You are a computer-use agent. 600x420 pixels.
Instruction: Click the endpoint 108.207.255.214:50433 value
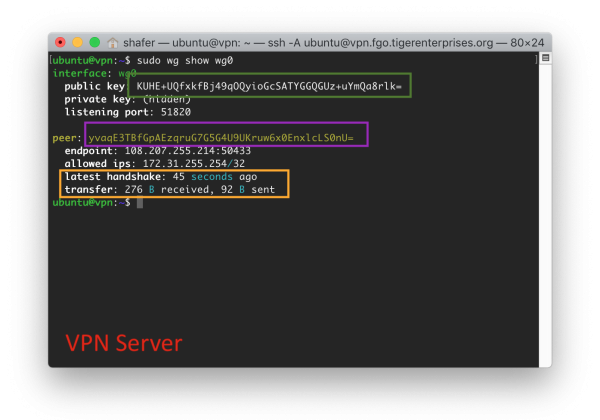[x=188, y=151]
